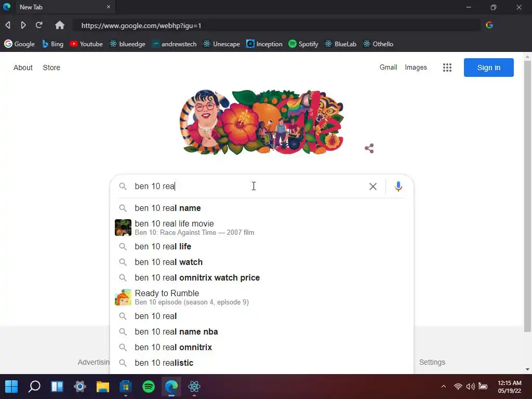Choose suggestion 'ben 10 real watch'
This screenshot has height=399, width=532.
(262, 262)
